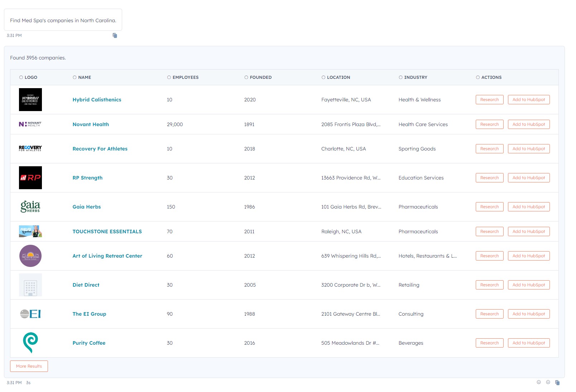
Task: Click the Art of Living logo
Action: pyautogui.click(x=30, y=256)
